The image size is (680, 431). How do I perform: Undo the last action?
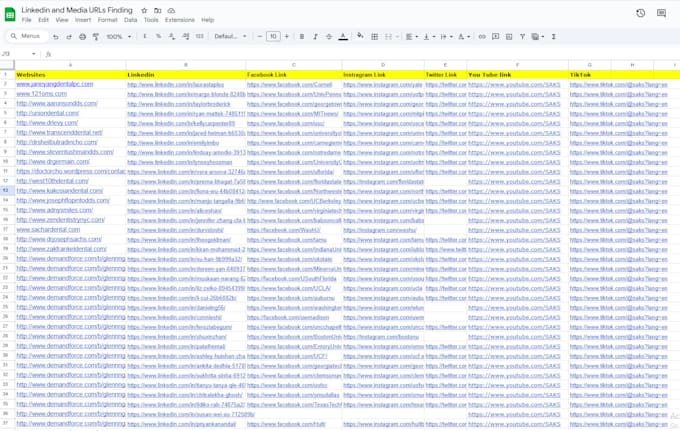coord(56,37)
